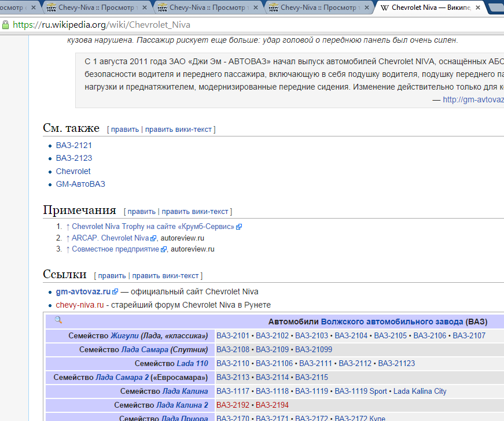
Task: Open править вики-текст for См. также
Action: 178,130
